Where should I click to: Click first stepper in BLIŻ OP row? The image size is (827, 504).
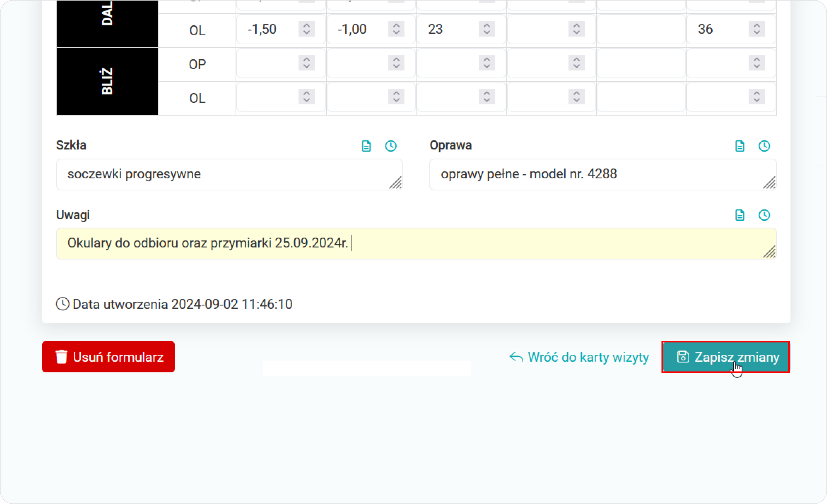pyautogui.click(x=307, y=63)
